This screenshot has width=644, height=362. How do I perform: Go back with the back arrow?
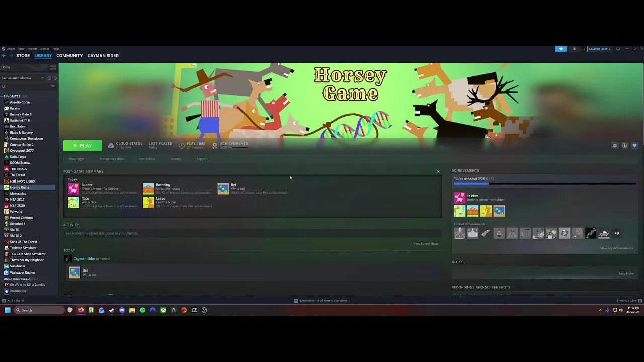4,56
